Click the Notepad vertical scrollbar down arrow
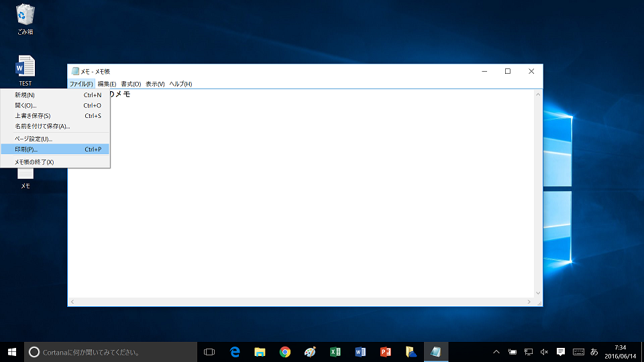This screenshot has height=362, width=644. 538,293
